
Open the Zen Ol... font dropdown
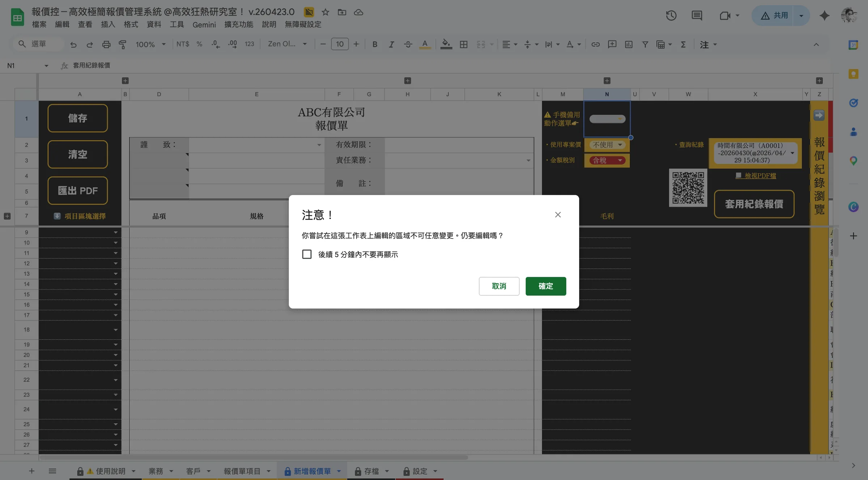click(x=287, y=44)
